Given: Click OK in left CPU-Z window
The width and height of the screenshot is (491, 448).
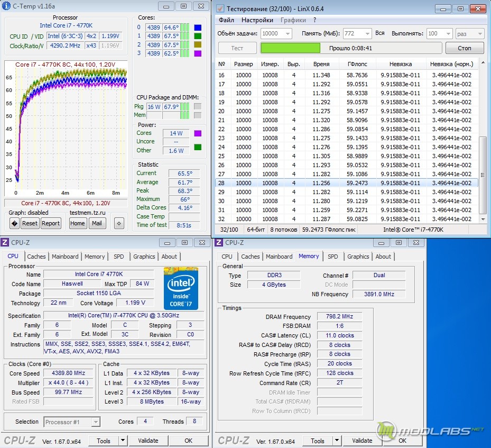Looking at the screenshot, I should click(x=189, y=441).
